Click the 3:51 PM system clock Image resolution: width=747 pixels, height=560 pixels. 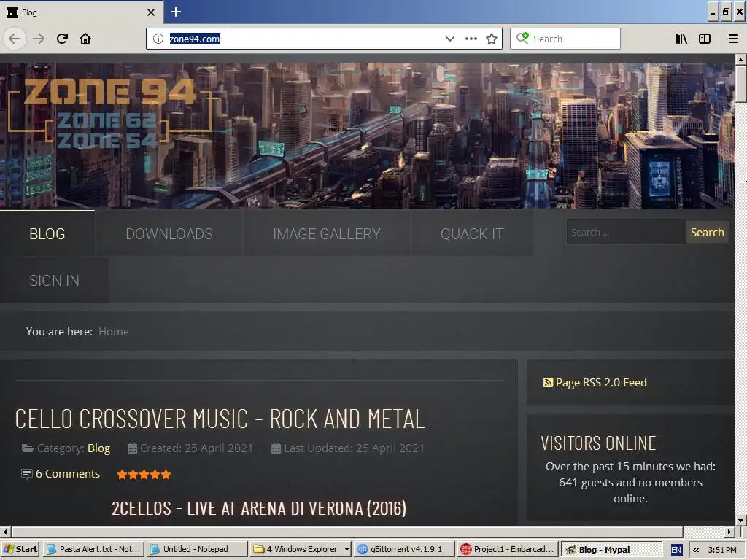coord(722,550)
